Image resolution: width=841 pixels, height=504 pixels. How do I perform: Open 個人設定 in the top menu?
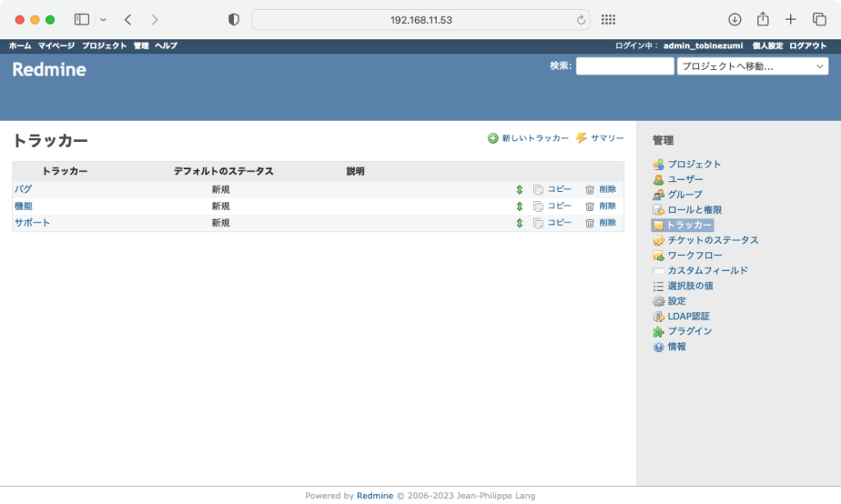coord(768,46)
